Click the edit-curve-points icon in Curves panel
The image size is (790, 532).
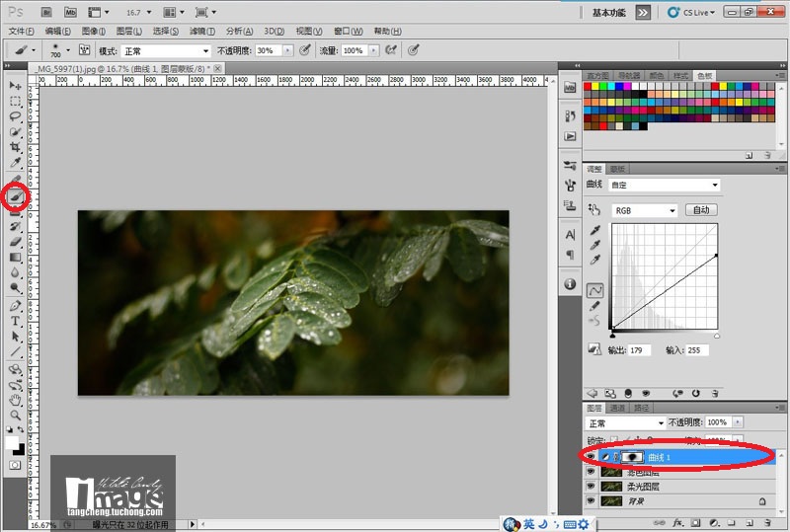click(x=595, y=290)
